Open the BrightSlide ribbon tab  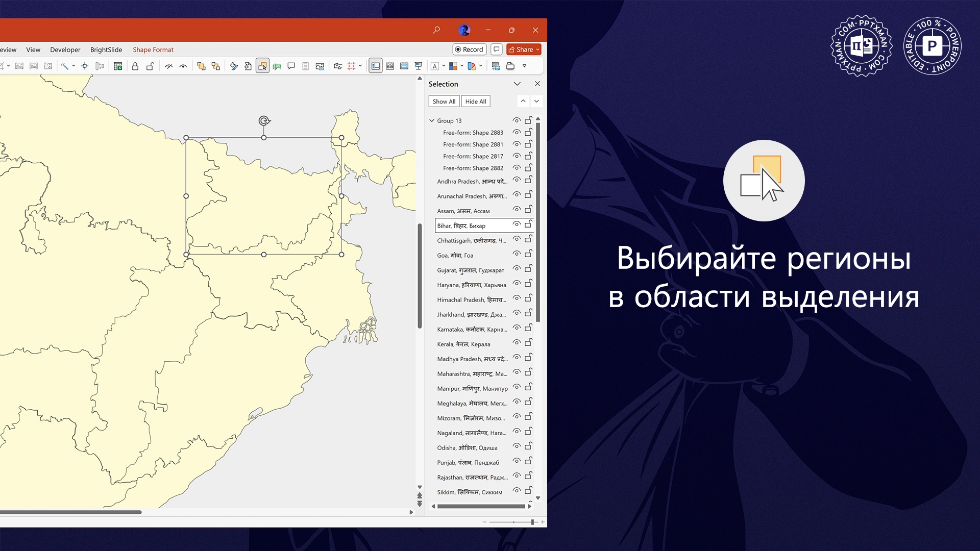click(106, 49)
